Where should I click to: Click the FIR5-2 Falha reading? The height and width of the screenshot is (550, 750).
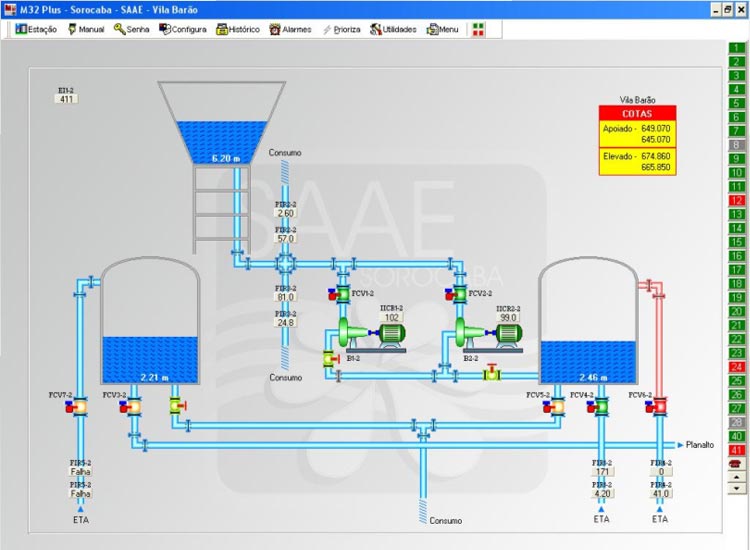pos(80,472)
